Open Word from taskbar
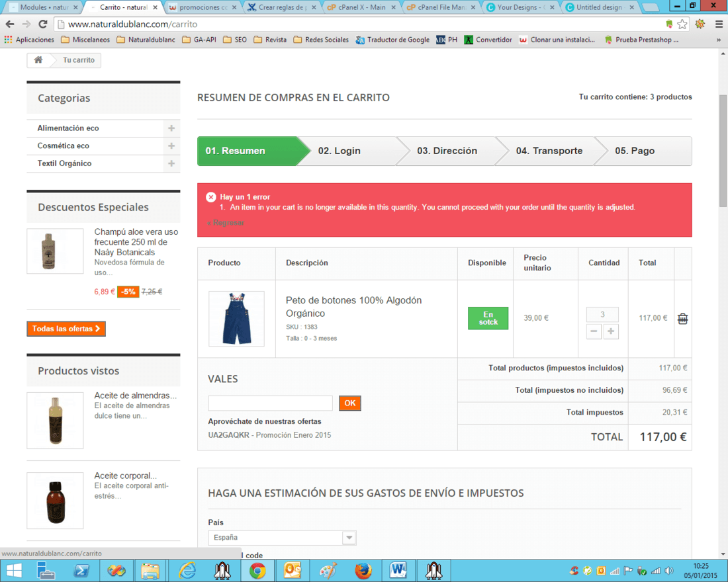Viewport: 728px width, 582px height. 398,570
